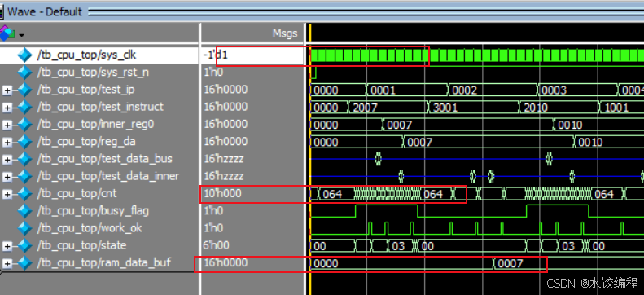Click the diamond icon beside reg_da
This screenshot has height=295, width=644.
tap(24, 142)
